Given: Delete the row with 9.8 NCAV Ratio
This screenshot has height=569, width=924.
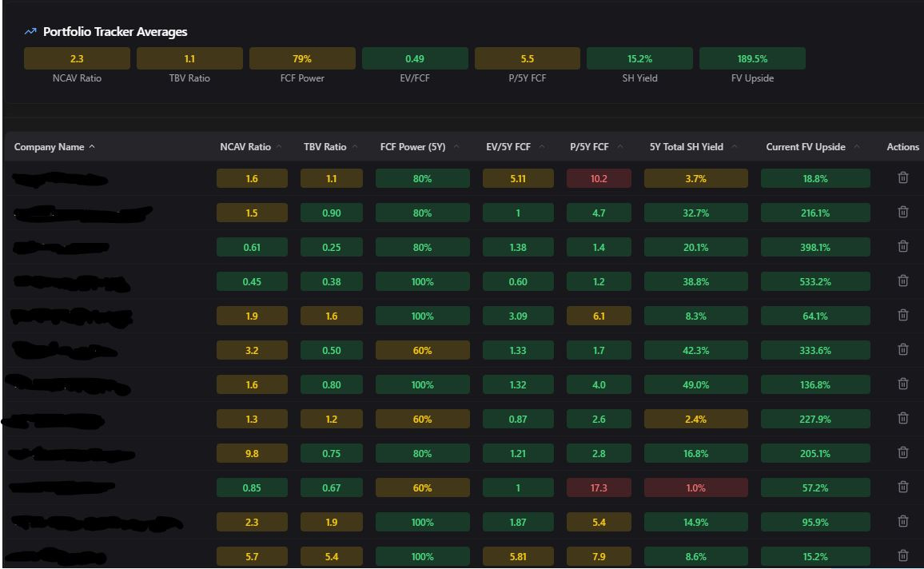Looking at the screenshot, I should (902, 452).
